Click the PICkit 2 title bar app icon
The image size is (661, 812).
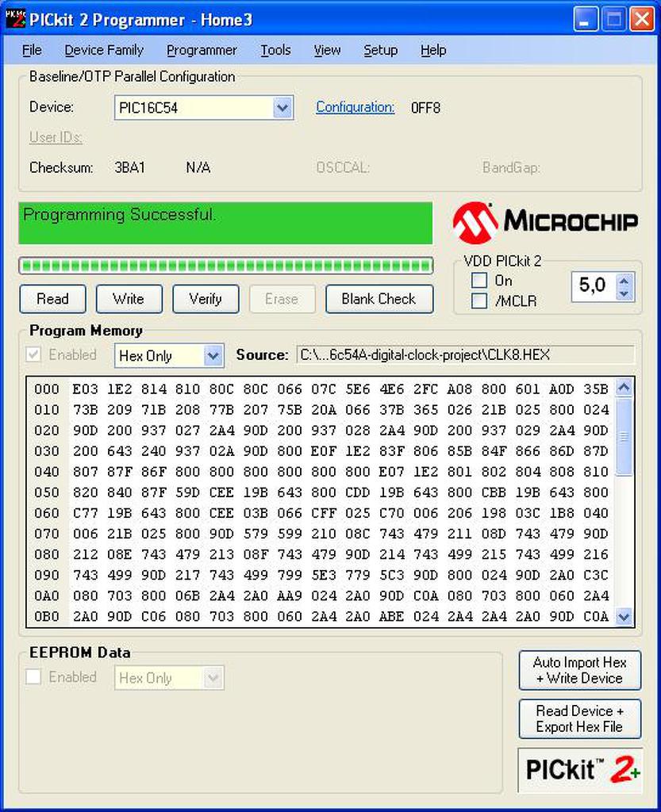click(16, 19)
